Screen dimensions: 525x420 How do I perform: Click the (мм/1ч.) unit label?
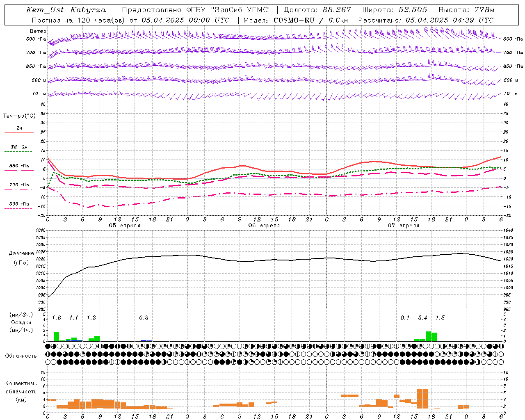tap(21, 330)
